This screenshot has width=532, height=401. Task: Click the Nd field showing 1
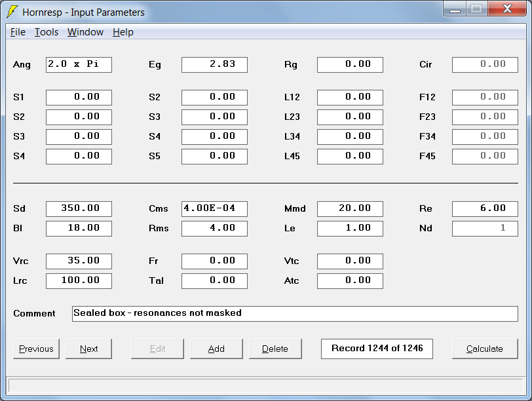[485, 228]
